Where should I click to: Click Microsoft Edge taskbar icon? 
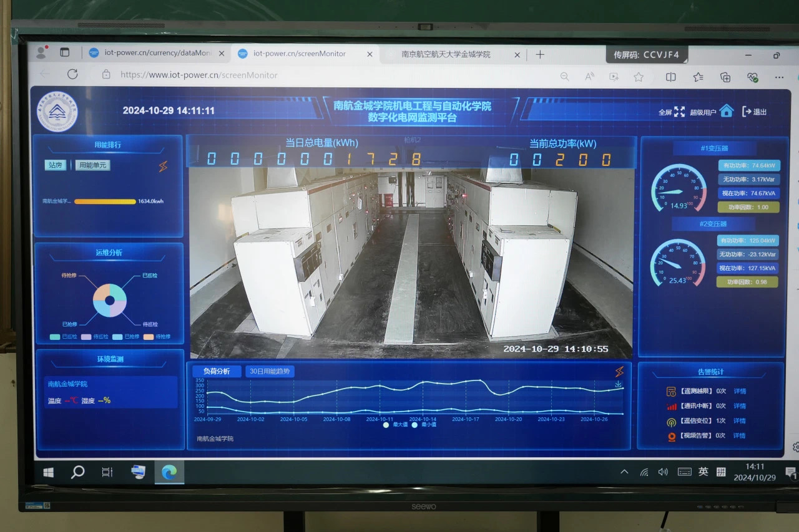[169, 473]
